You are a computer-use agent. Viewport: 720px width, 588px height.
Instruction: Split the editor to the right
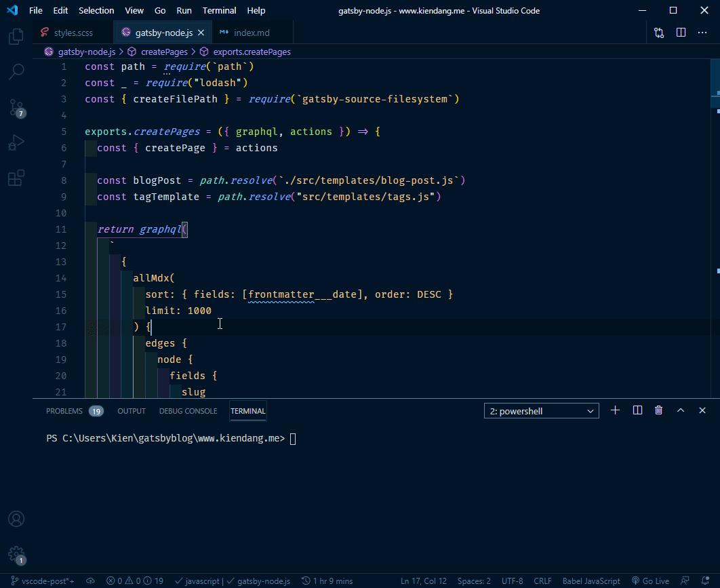pos(681,33)
